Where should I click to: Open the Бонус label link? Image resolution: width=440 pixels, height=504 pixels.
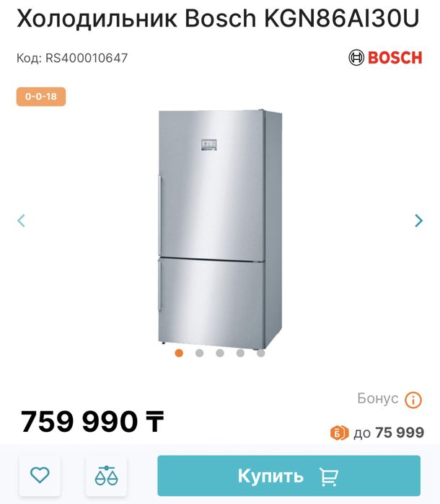tap(378, 399)
